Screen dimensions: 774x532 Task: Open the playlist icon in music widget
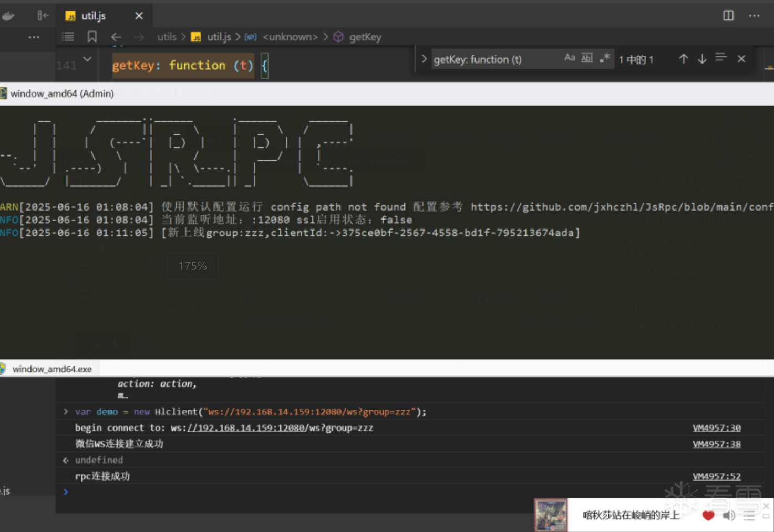click(x=749, y=515)
